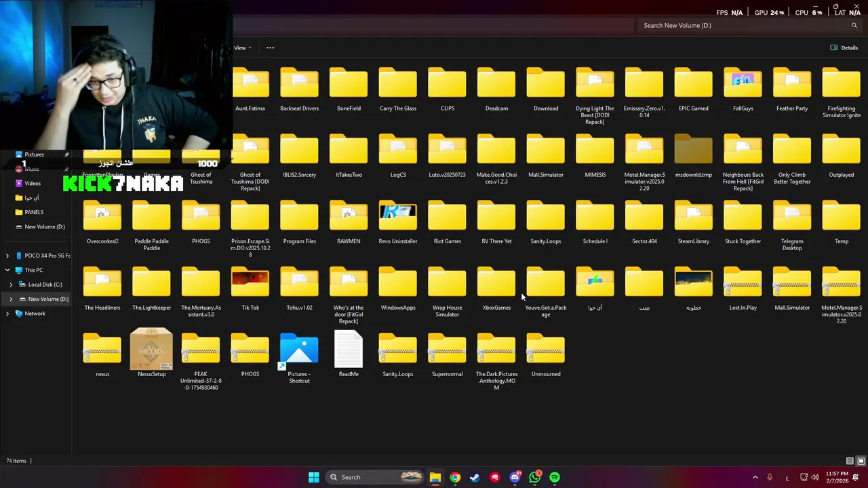Open the Sector.404 folder
Screen dimensions: 868x488
coord(644,222)
